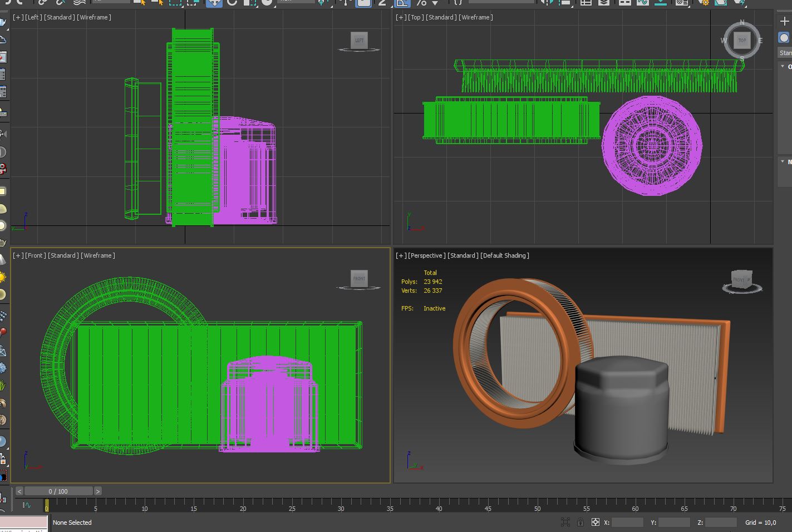Click the isolate selection toggle icon
Viewport: 792px width, 532px height.
tap(565, 522)
